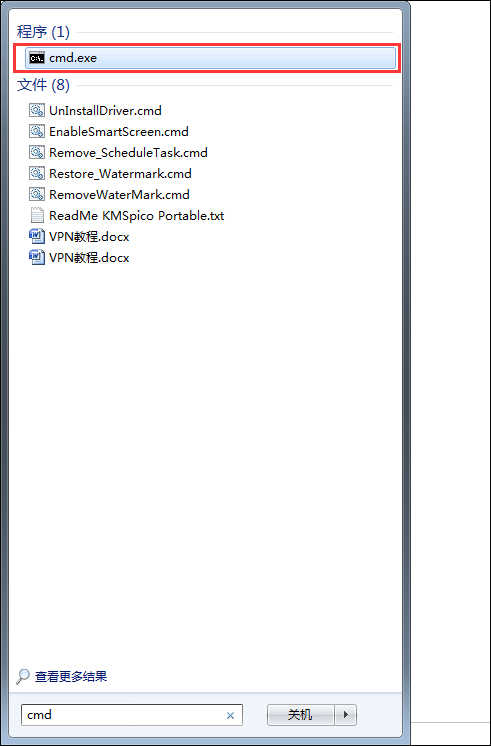Expand the arrow menu next to 关机

click(x=346, y=715)
